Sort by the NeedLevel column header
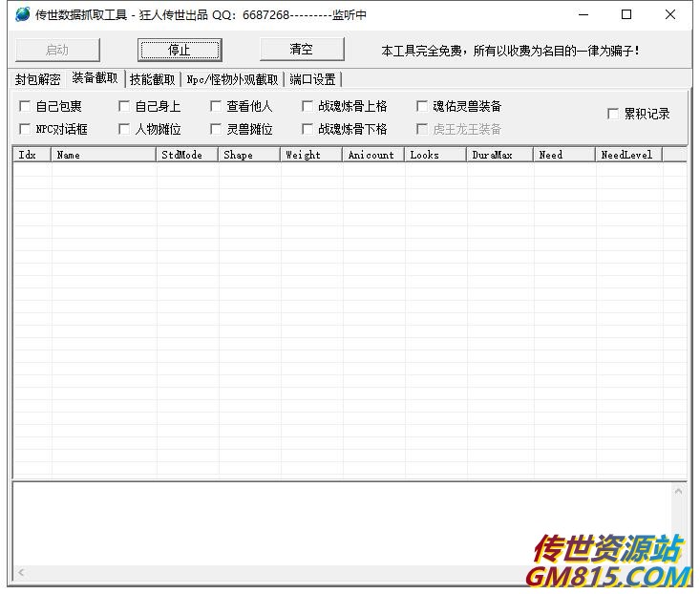The height and width of the screenshot is (594, 700). coord(629,155)
